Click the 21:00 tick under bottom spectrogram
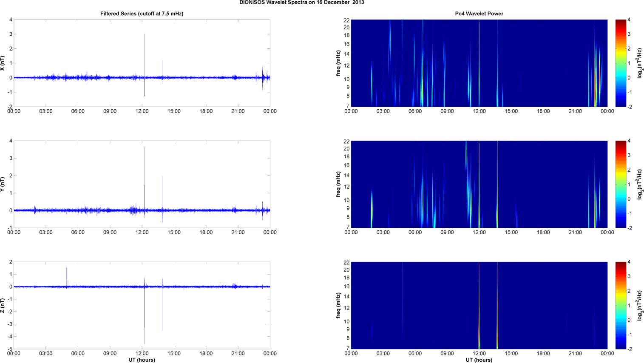The height and width of the screenshot is (363, 644). 575,354
